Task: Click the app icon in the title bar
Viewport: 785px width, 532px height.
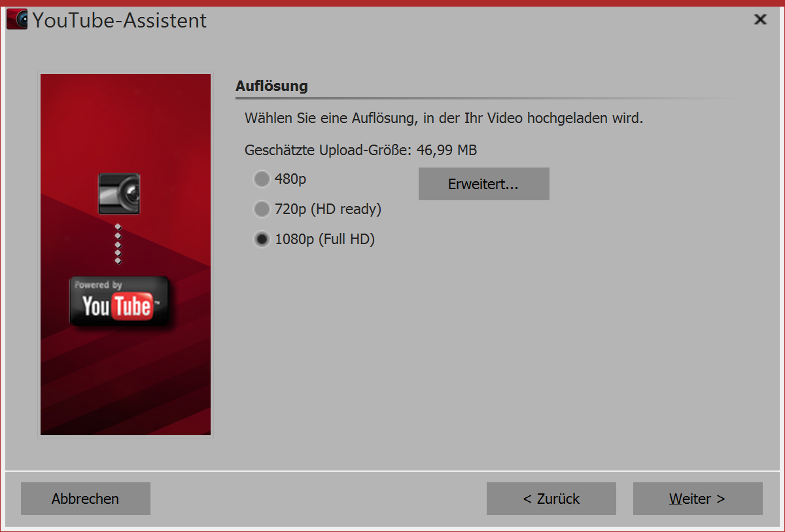Action: (17, 20)
